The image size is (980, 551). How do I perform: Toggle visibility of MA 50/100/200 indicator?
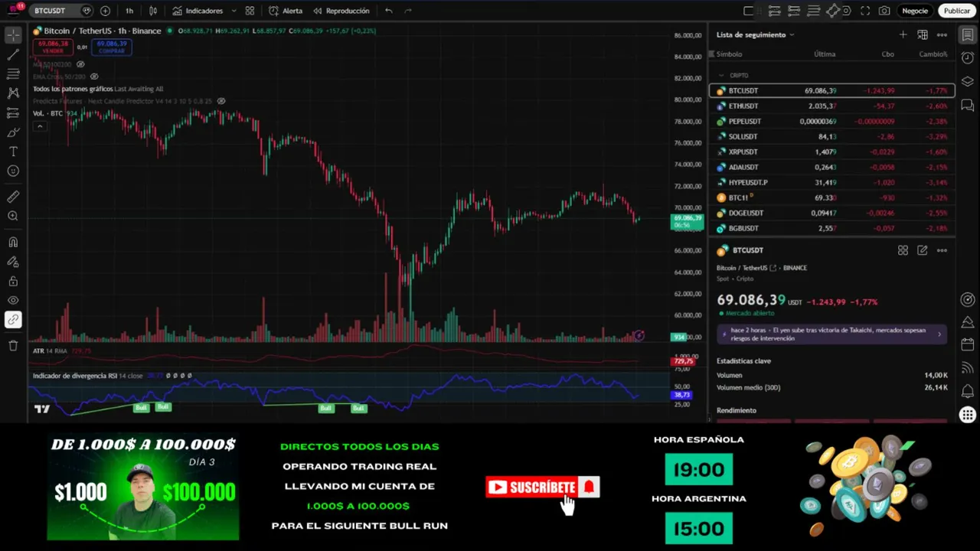(x=80, y=64)
